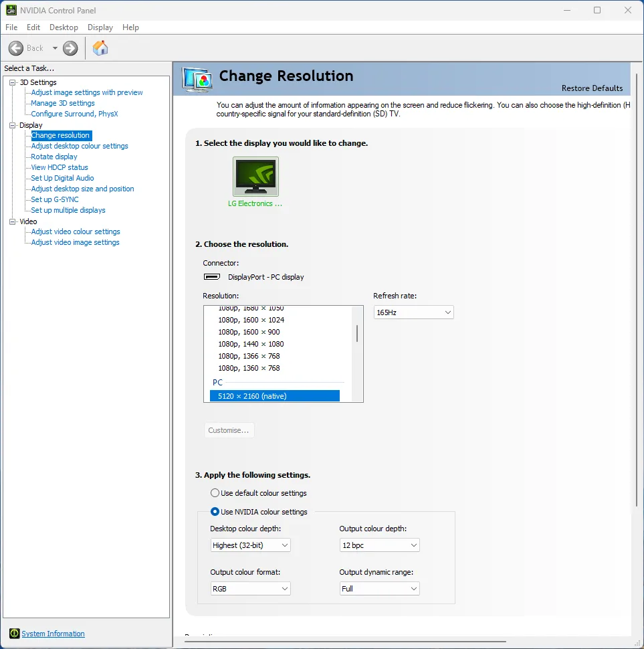Select the Set Up G-SYNC task
Viewport: 644px width, 649px height.
coord(55,199)
